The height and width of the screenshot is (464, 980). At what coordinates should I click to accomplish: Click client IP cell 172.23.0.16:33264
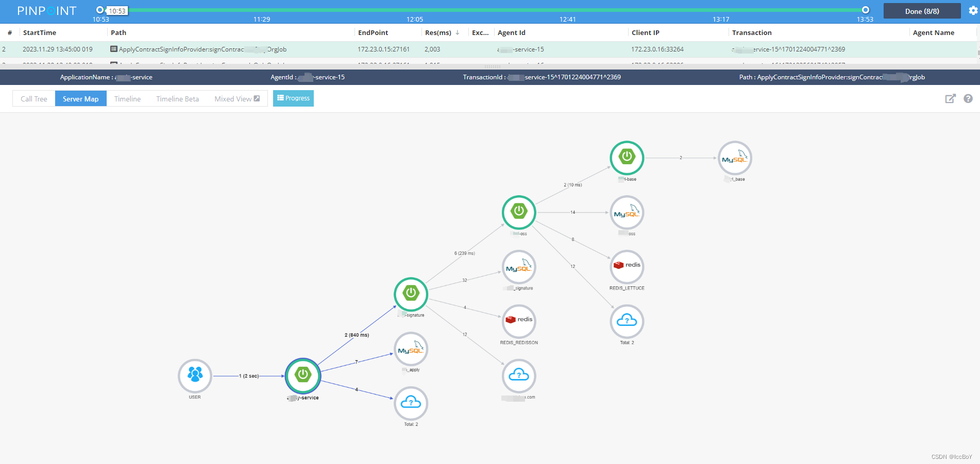pyautogui.click(x=657, y=49)
